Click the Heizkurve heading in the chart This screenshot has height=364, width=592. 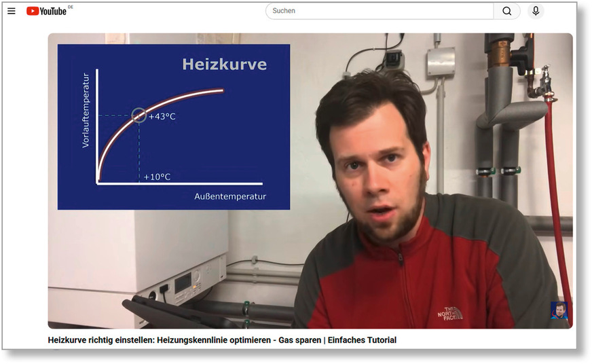(224, 65)
